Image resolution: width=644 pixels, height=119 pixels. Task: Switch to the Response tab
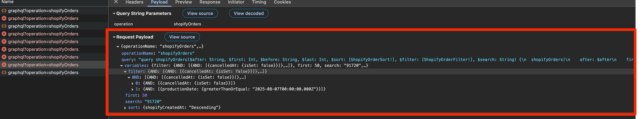(x=210, y=2)
